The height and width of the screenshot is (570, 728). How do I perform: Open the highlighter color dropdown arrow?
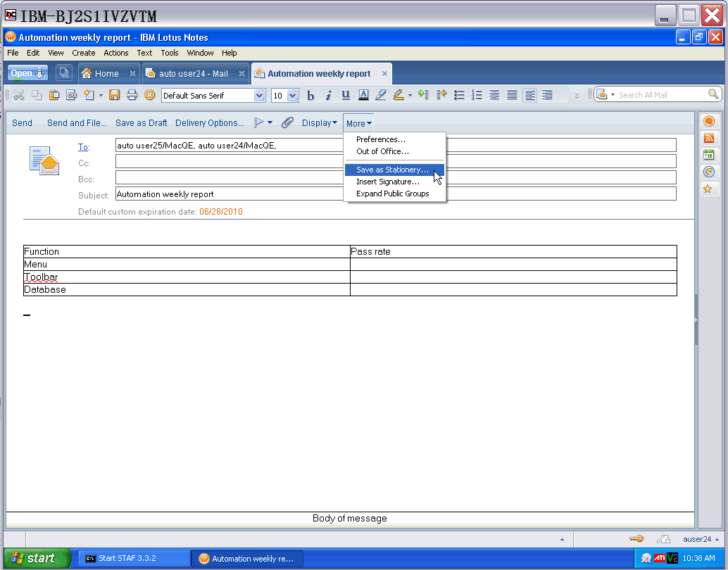coord(410,95)
